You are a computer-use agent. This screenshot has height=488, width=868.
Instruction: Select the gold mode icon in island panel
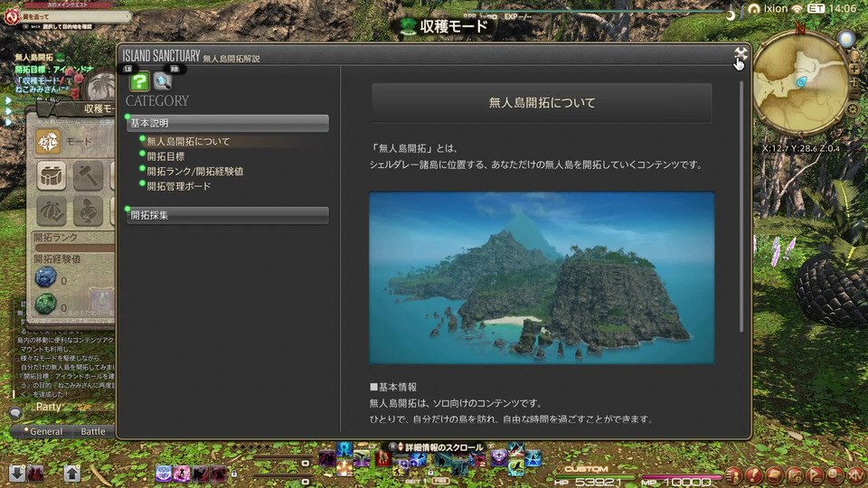[48, 142]
